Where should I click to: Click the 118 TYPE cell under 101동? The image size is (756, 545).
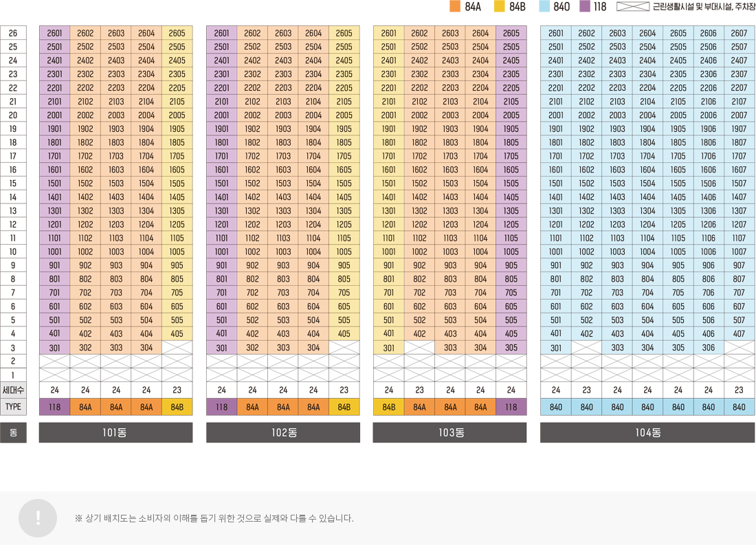coord(55,406)
